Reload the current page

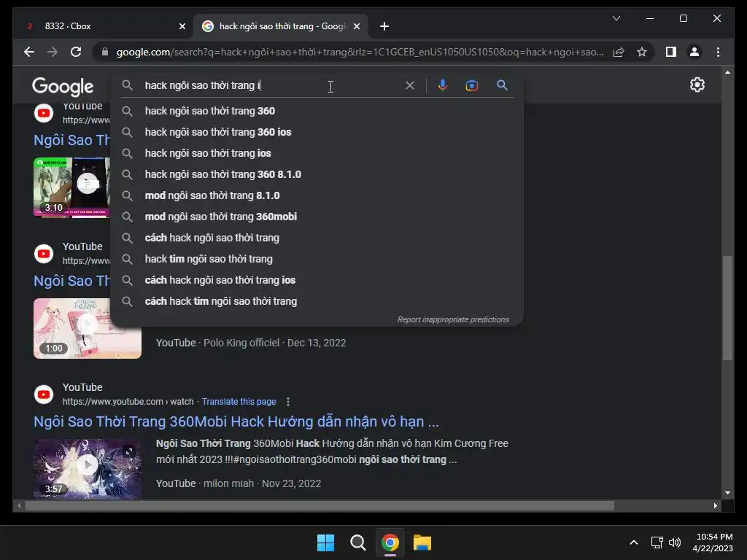pyautogui.click(x=76, y=52)
